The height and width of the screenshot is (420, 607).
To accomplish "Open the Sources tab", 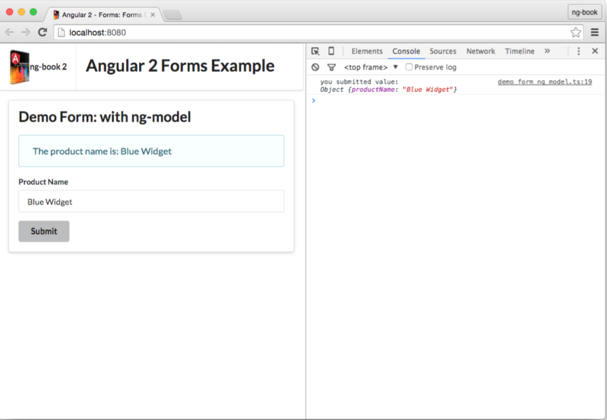I will click(x=443, y=51).
